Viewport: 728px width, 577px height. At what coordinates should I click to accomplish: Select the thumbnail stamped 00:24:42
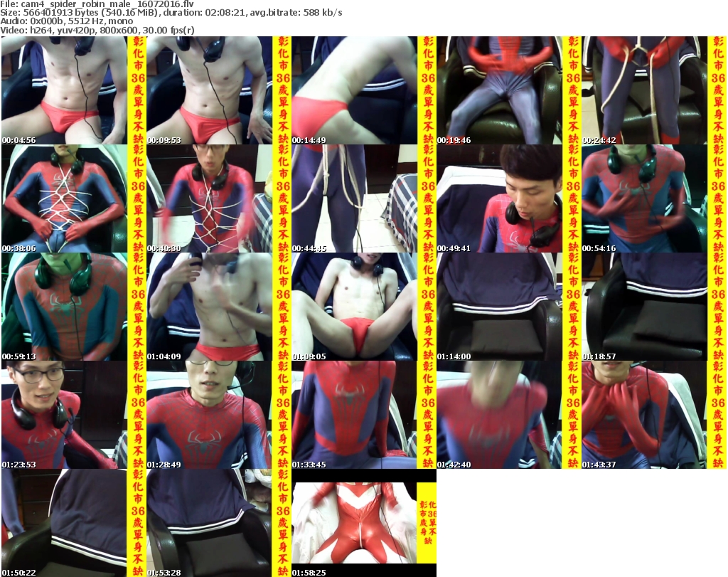[x=654, y=90]
